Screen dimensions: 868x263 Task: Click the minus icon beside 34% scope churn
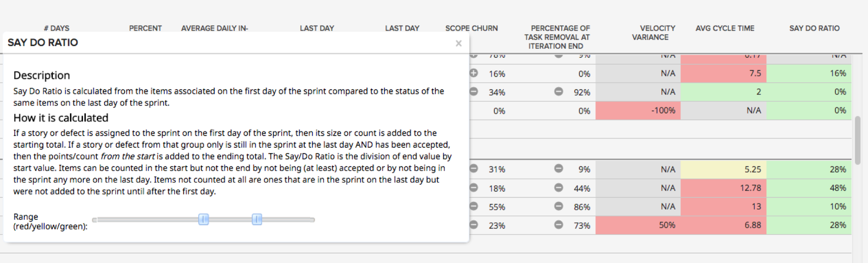pyautogui.click(x=474, y=92)
